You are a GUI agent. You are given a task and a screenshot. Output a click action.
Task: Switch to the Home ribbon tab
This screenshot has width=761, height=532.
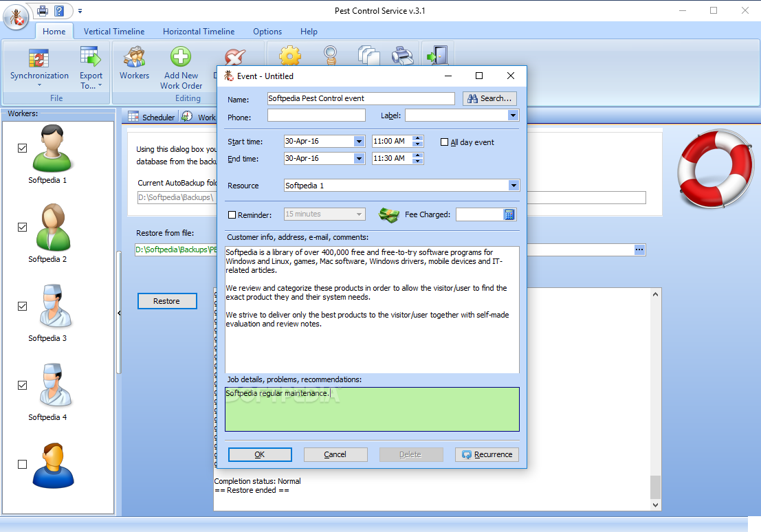click(x=54, y=32)
